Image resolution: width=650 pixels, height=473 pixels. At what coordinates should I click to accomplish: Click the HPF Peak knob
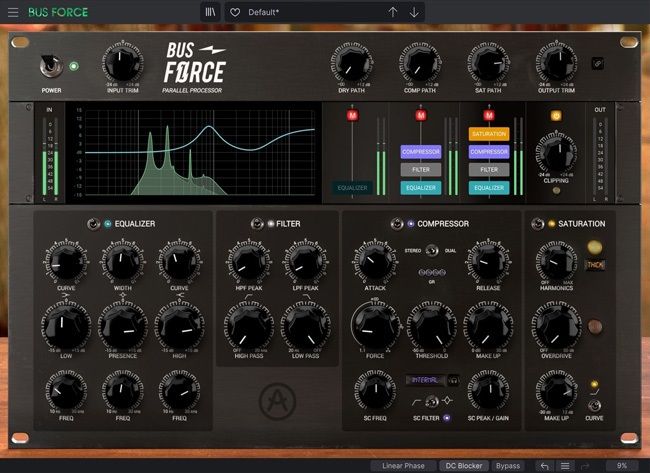(249, 262)
